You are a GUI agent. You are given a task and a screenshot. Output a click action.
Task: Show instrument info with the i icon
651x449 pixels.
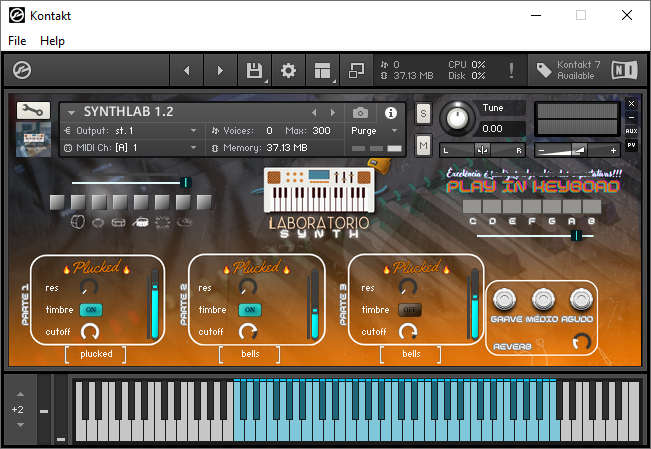click(391, 113)
